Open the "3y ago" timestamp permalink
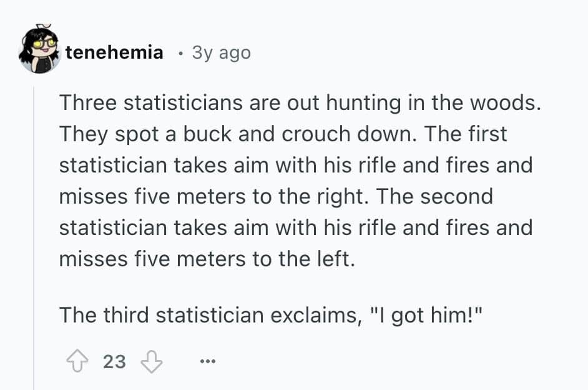The image size is (588, 390). pos(221,53)
